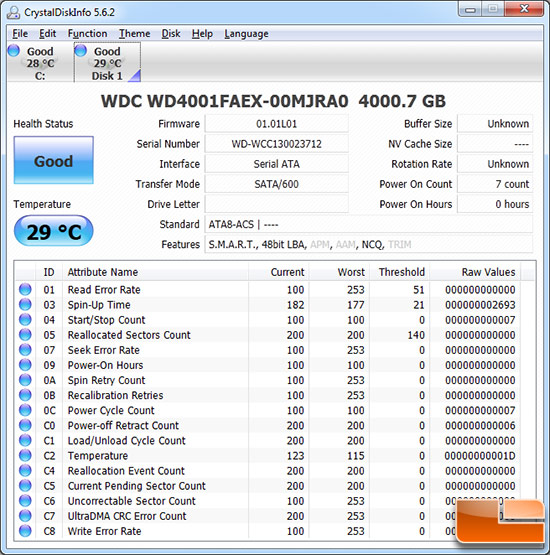The height and width of the screenshot is (555, 550).
Task: Click the Interface field Serial ATA
Action: [x=276, y=164]
